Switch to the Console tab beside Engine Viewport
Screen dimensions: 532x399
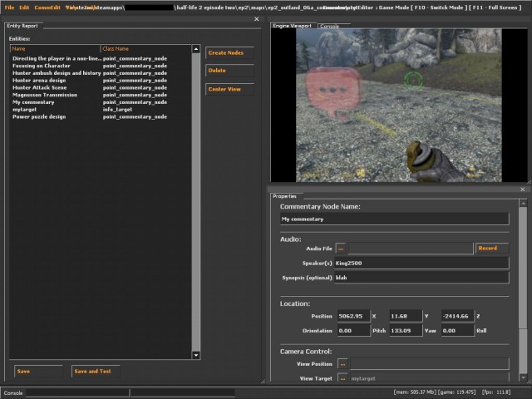pyautogui.click(x=329, y=26)
